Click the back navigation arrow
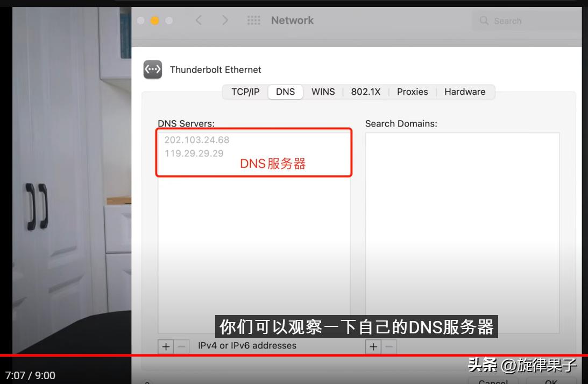 pos(199,20)
